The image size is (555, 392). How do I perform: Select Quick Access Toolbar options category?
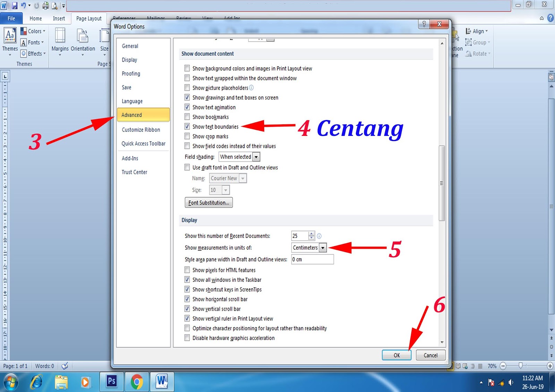(x=143, y=143)
